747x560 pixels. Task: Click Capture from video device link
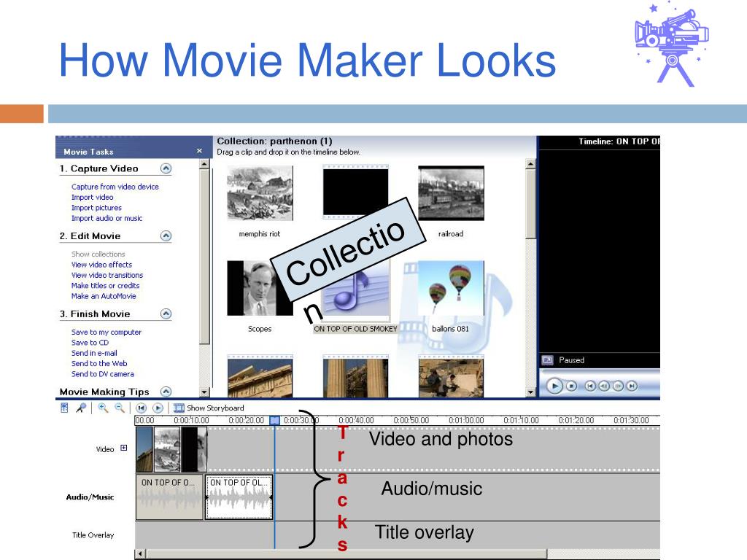[x=115, y=187]
